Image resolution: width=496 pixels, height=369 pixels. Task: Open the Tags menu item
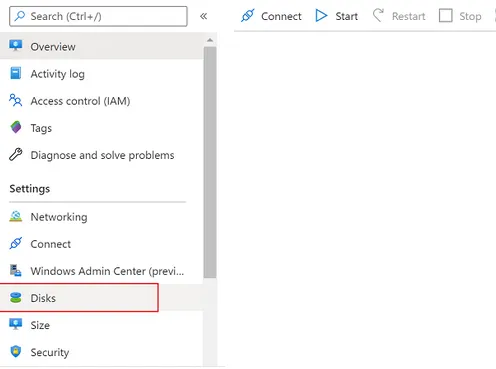coord(101,127)
